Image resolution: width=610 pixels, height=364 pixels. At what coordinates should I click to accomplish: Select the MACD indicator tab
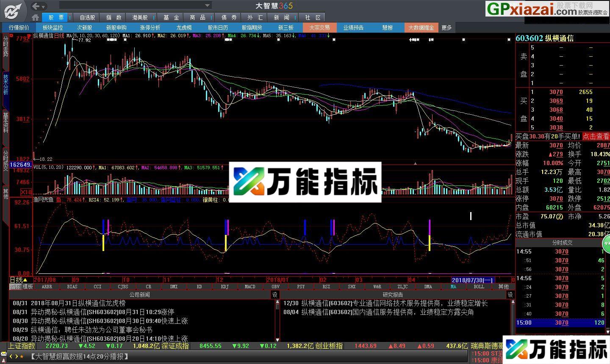(250, 287)
